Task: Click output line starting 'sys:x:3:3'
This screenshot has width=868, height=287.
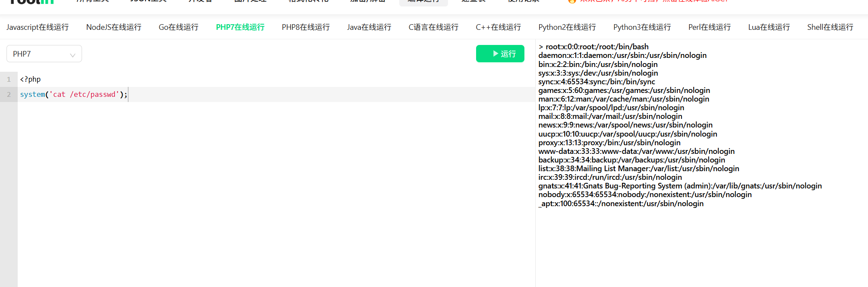Action: (x=598, y=73)
